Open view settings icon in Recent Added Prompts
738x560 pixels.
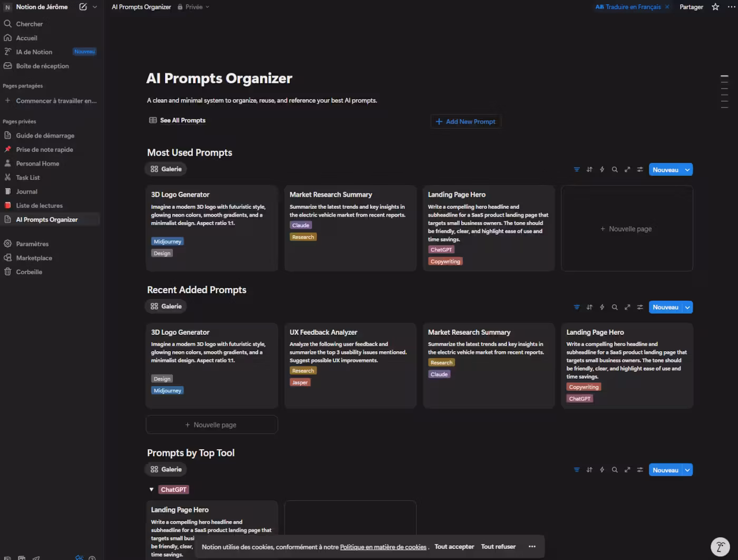coord(640,307)
